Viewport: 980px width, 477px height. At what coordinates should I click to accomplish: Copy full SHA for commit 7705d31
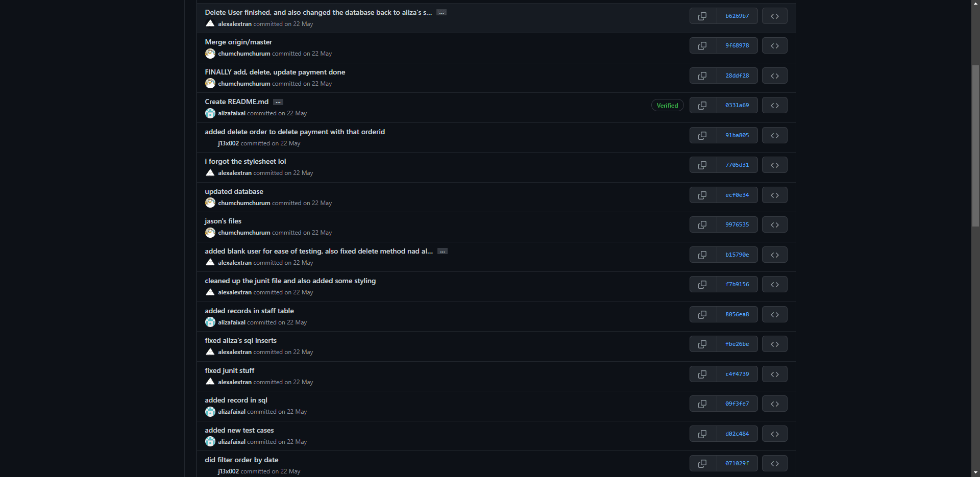[x=703, y=165]
